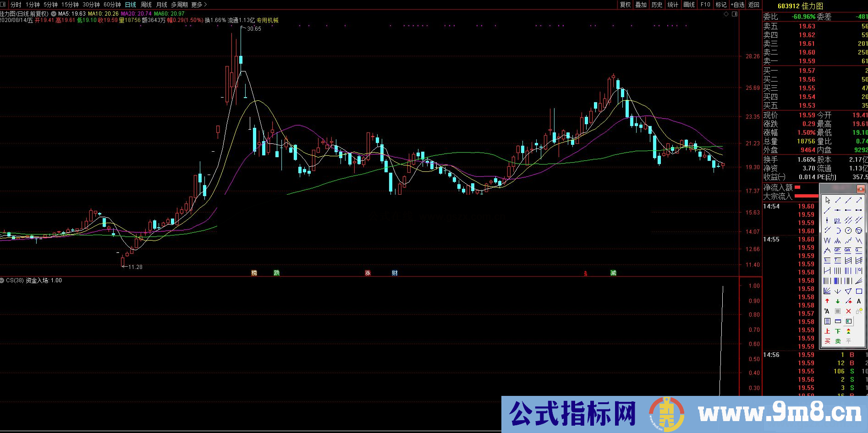Click the red X delete-drawing tool
The image size is (868, 433).
click(x=848, y=311)
